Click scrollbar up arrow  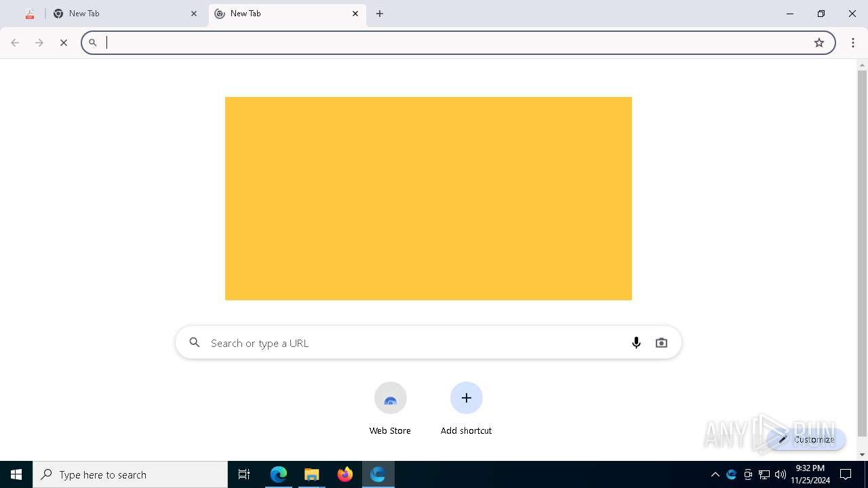(x=863, y=65)
